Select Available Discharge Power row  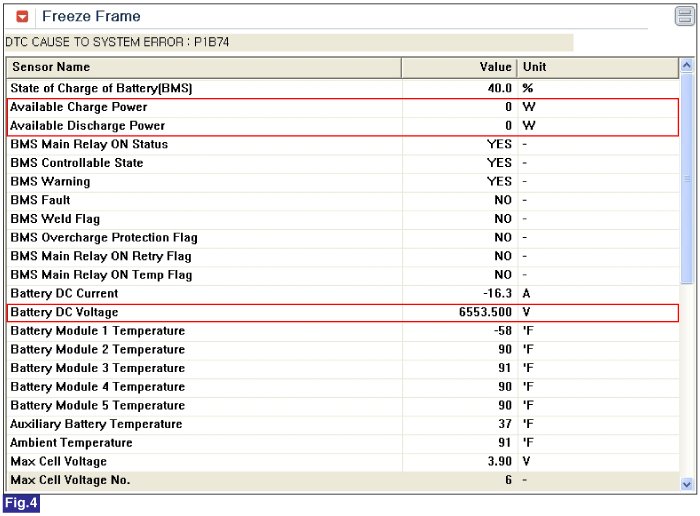pos(343,126)
